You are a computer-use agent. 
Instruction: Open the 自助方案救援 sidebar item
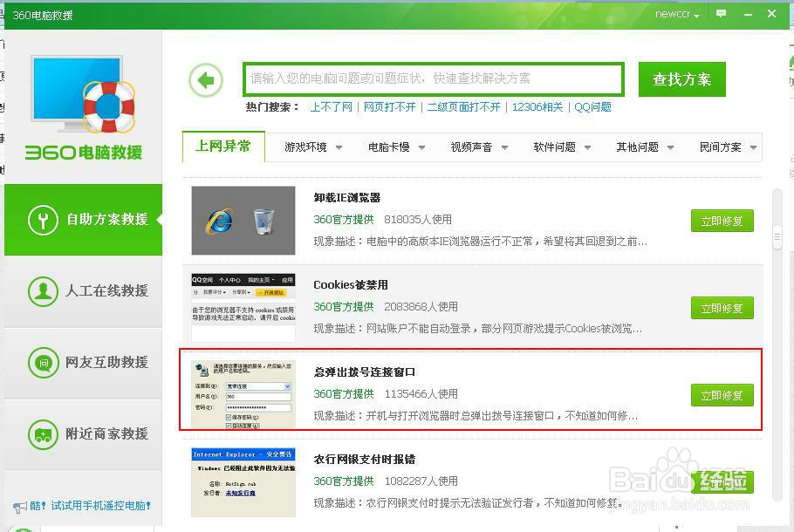tap(84, 220)
